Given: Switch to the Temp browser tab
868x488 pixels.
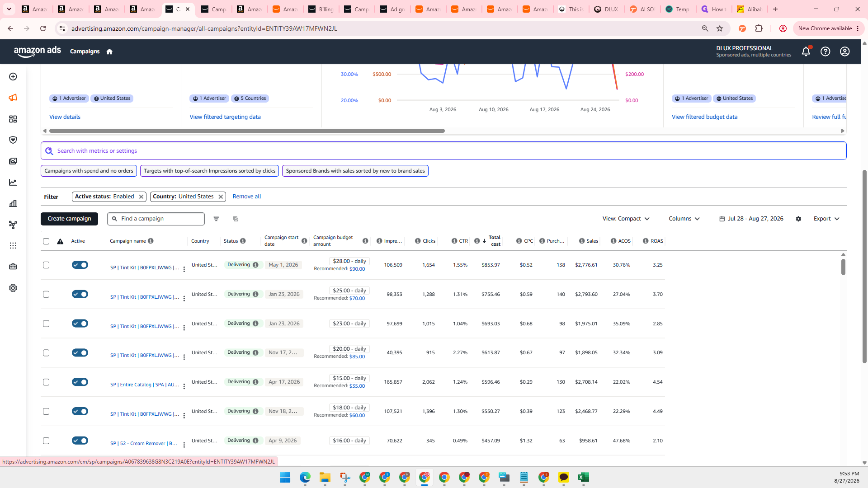Looking at the screenshot, I should [678, 9].
